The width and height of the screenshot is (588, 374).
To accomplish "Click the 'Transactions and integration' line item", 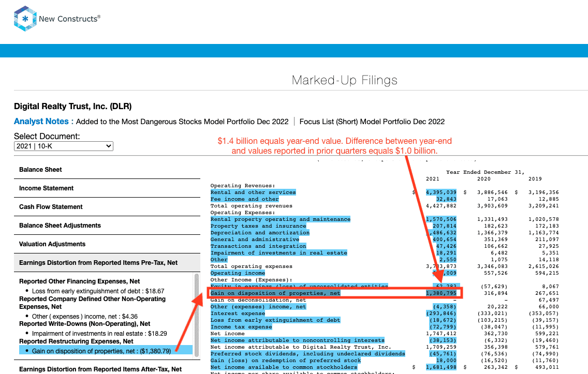I will (x=258, y=246).
